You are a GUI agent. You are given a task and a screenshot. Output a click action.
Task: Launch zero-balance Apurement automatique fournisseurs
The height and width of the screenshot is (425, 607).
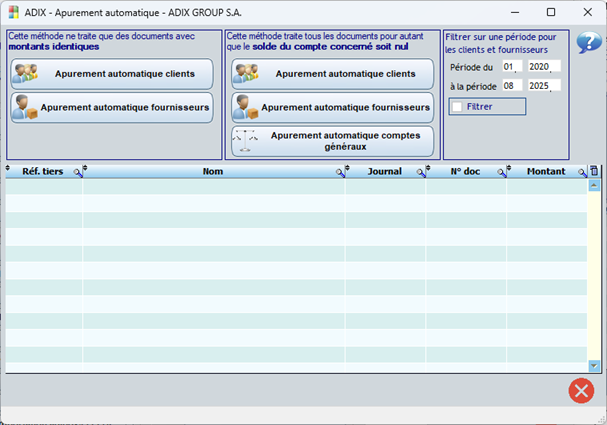coord(333,108)
